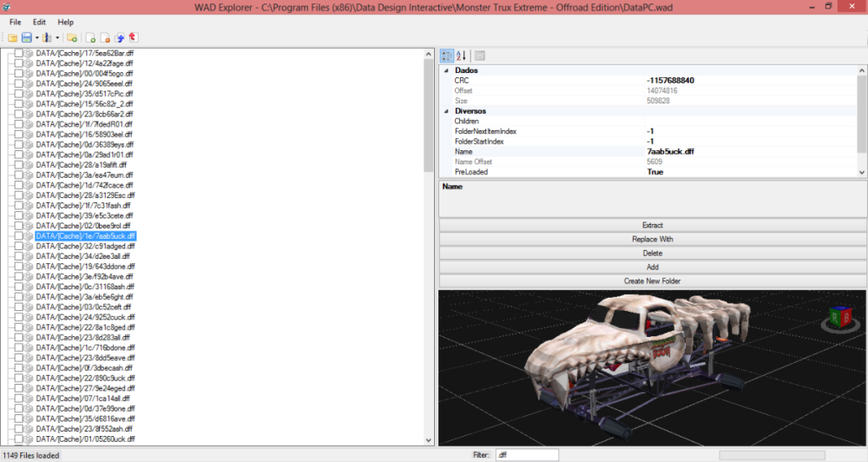
Task: Sort the property grid alphabetically
Action: pos(461,56)
